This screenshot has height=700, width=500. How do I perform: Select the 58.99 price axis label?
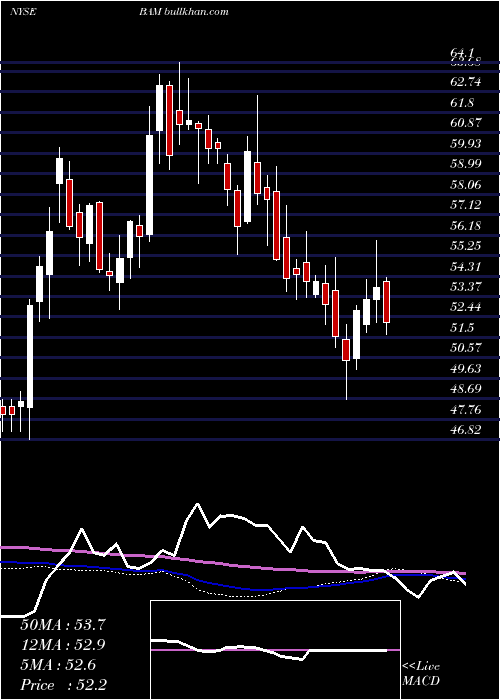coord(466,164)
